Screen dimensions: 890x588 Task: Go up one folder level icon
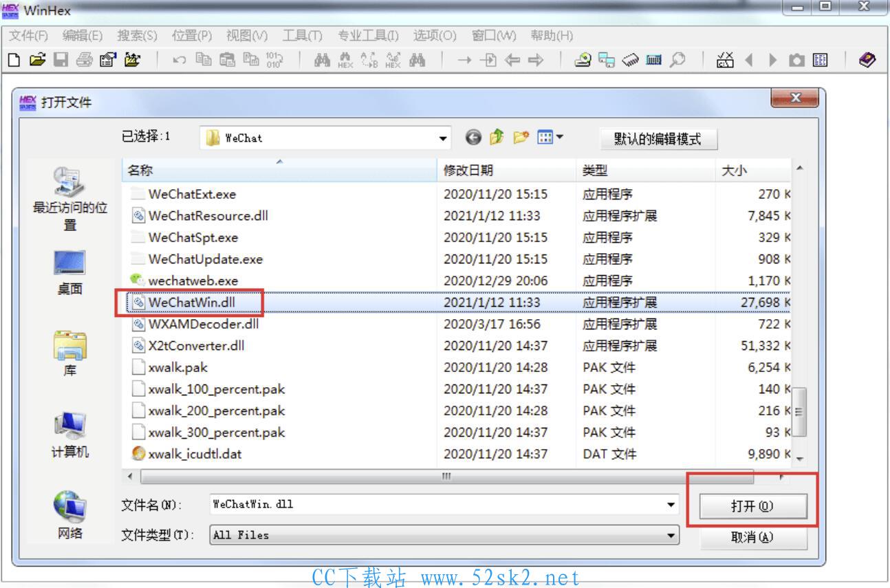coord(497,138)
